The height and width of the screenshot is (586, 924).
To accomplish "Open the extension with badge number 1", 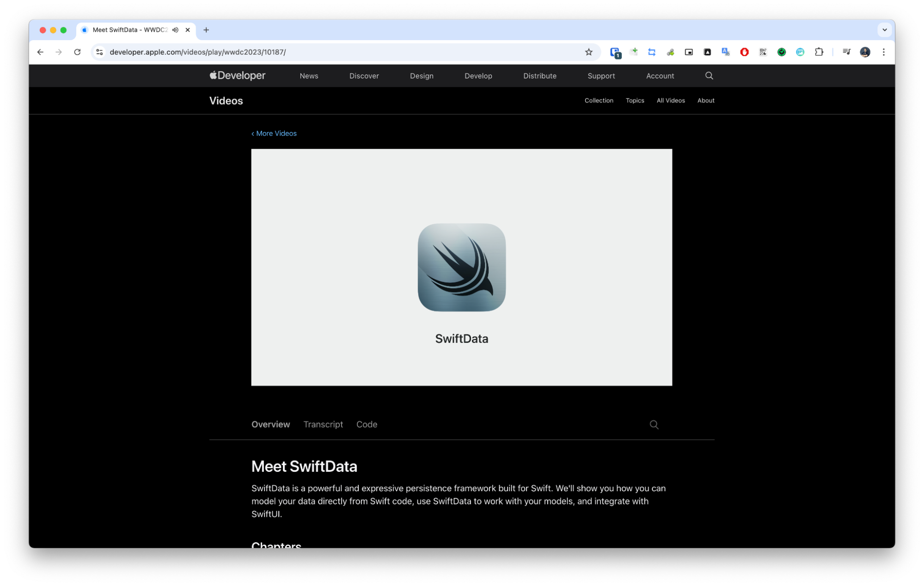I will (x=615, y=53).
